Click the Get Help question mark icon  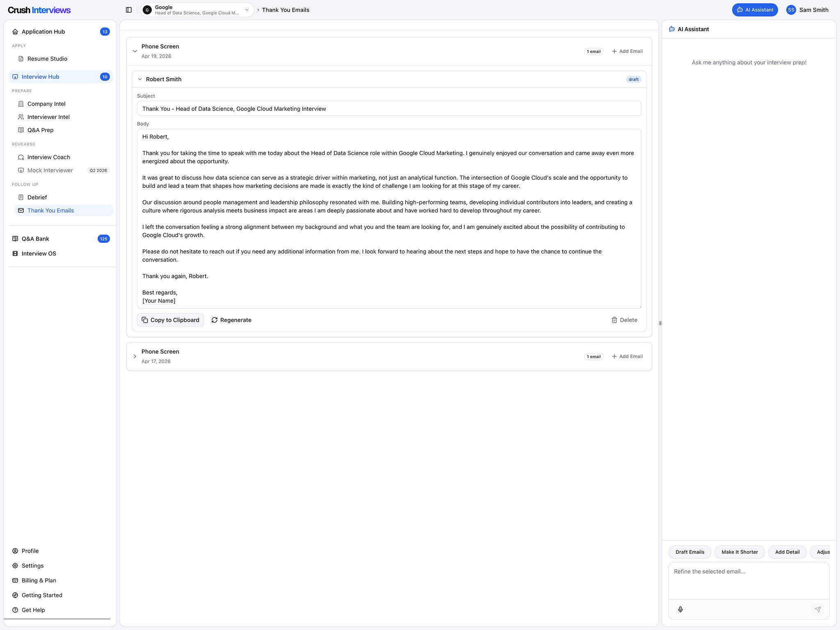tap(15, 610)
